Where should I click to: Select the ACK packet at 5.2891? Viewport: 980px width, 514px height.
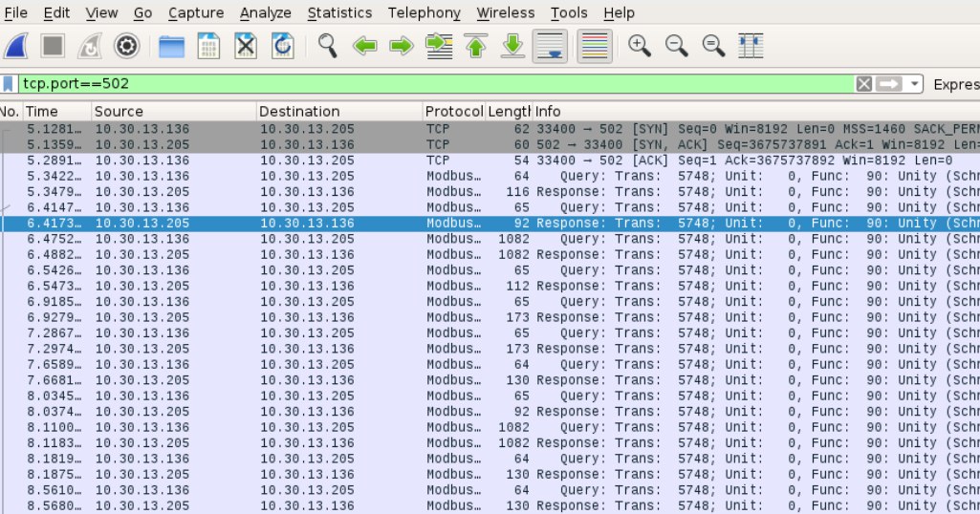tap(490, 161)
